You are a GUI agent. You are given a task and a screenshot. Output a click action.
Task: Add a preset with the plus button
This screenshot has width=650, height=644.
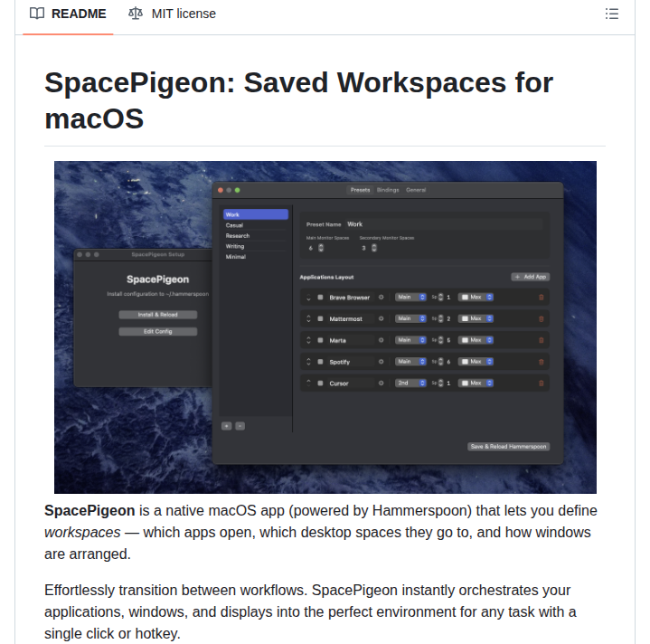coord(226,426)
